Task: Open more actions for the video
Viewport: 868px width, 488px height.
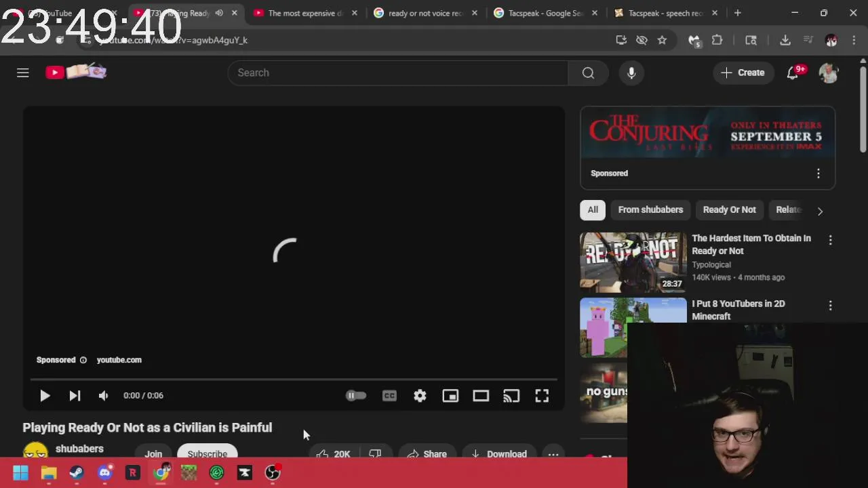Action: tap(553, 453)
